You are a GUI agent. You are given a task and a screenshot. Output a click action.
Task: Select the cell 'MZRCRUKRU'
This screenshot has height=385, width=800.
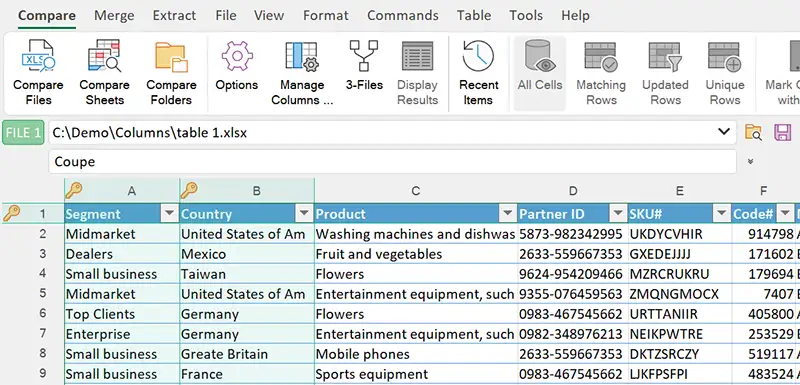tap(680, 274)
